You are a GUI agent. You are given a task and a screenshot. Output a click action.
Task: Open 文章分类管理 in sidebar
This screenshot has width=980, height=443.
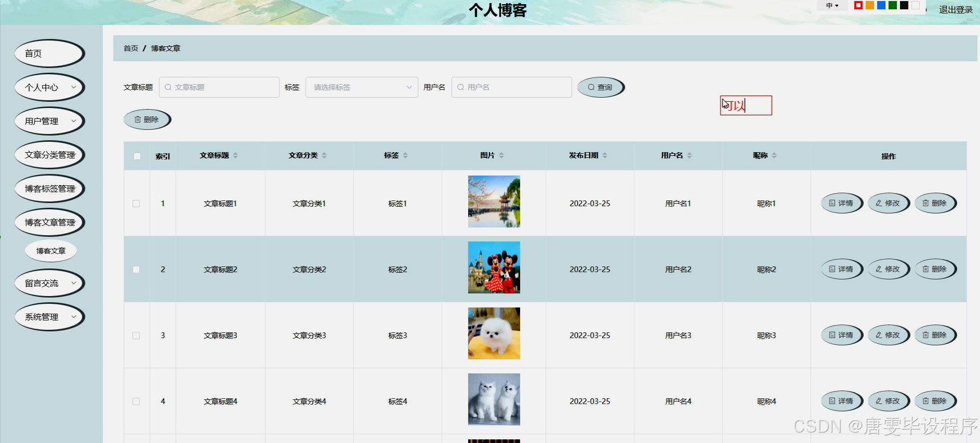point(49,155)
